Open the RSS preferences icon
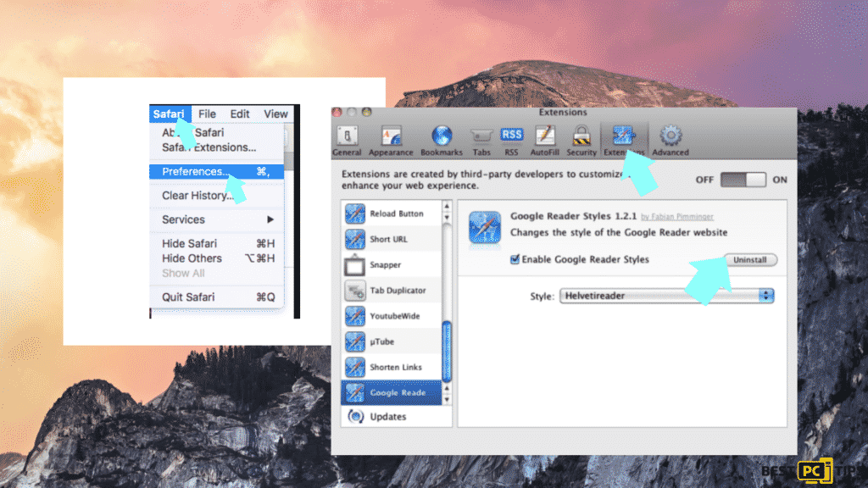 (x=511, y=135)
